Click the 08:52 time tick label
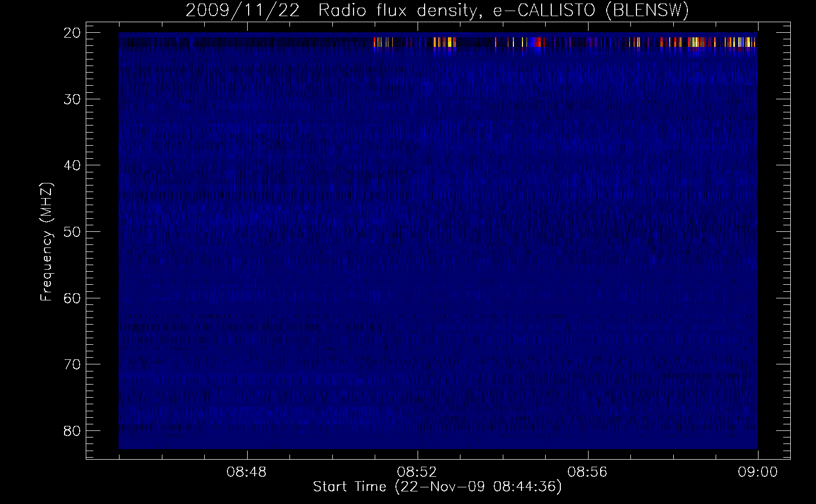816x504 pixels. pyautogui.click(x=417, y=472)
